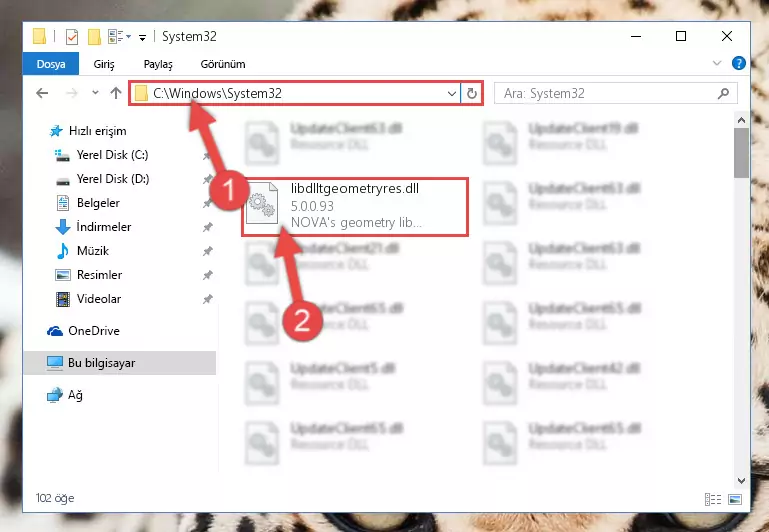Click the yellow folder icon in the title bar

click(39, 37)
